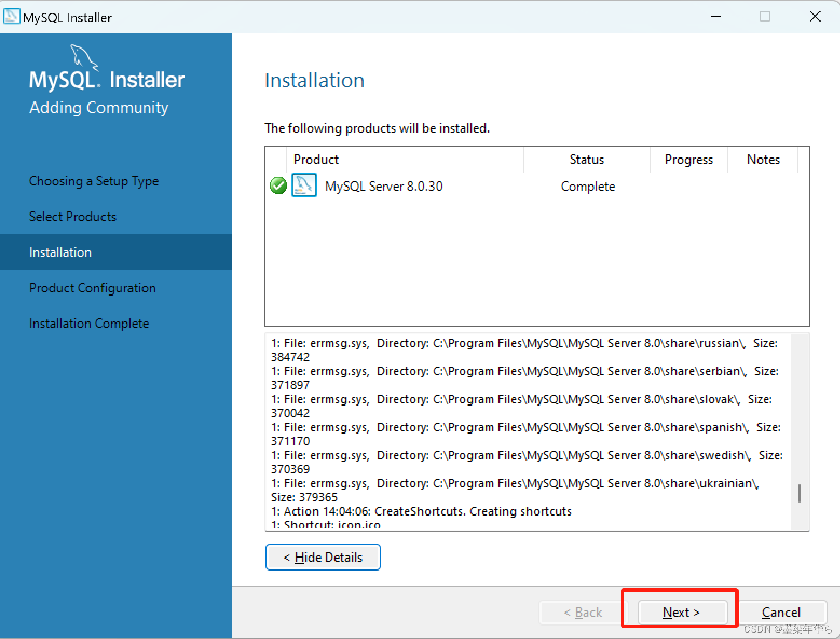Click the Notes column header
The width and height of the screenshot is (840, 639).
click(x=763, y=160)
